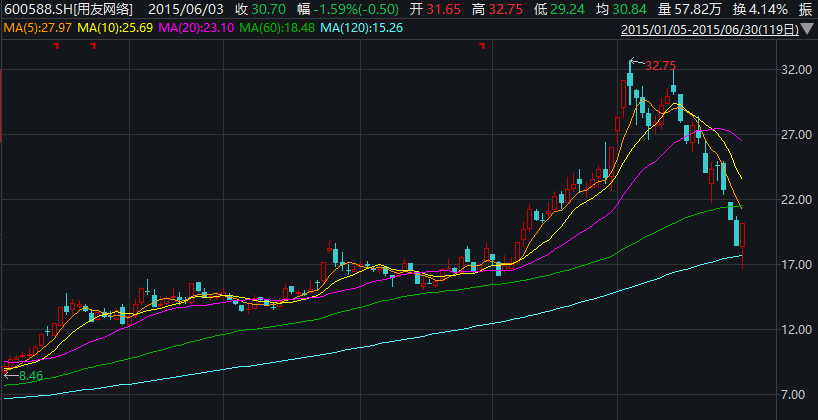Click the 8.46 low price marker

point(30,376)
